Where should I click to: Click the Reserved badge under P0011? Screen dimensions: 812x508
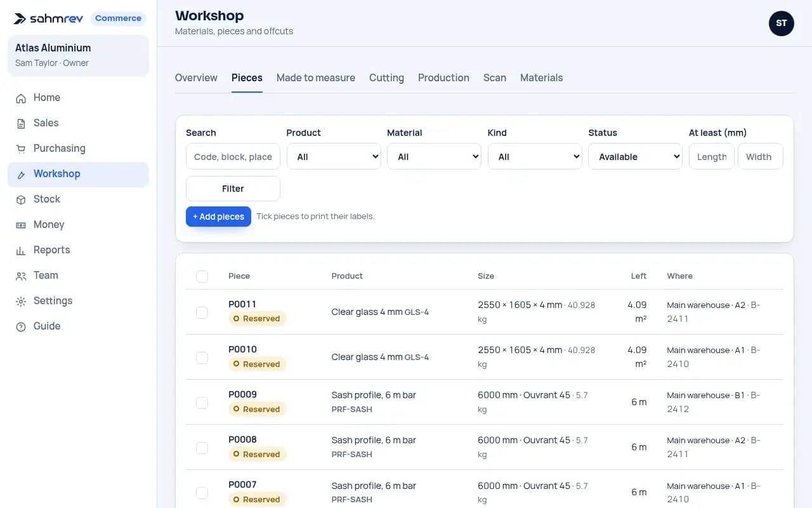pos(257,318)
